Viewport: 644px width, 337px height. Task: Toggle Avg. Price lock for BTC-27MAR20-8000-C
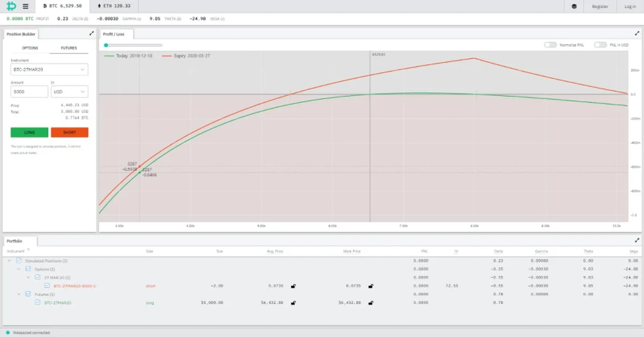click(x=293, y=286)
